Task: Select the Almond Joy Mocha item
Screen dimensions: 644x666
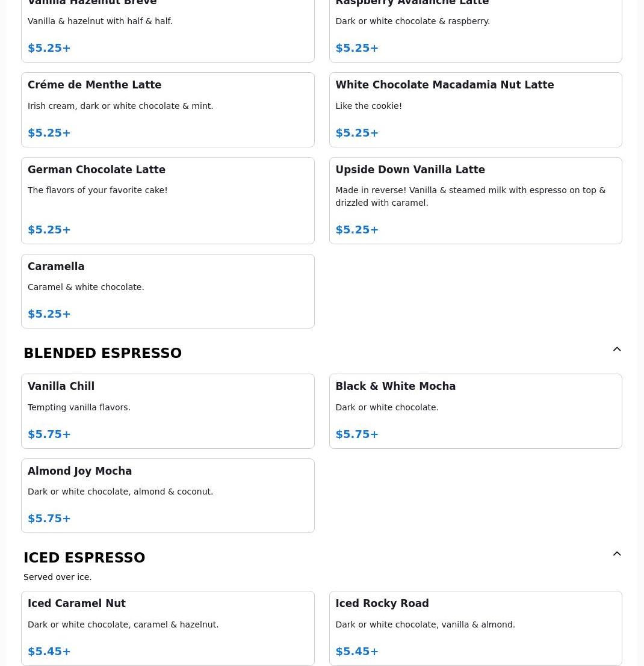Action: click(x=167, y=496)
